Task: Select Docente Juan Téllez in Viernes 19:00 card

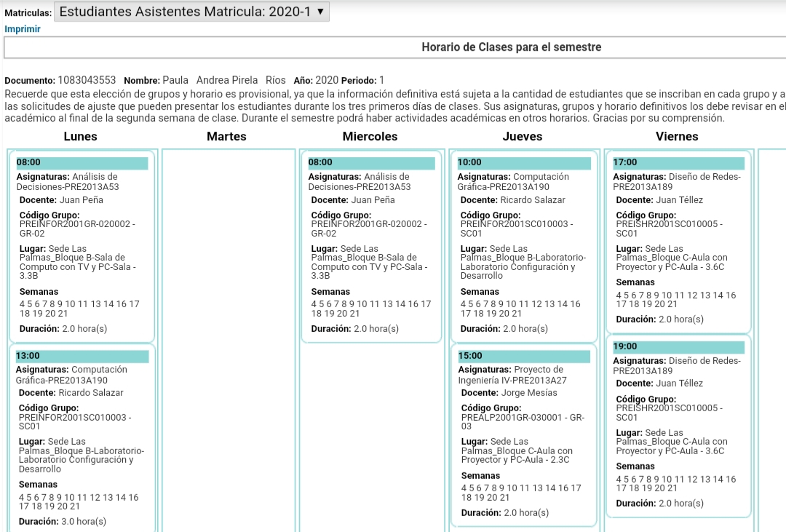Action: click(x=659, y=384)
